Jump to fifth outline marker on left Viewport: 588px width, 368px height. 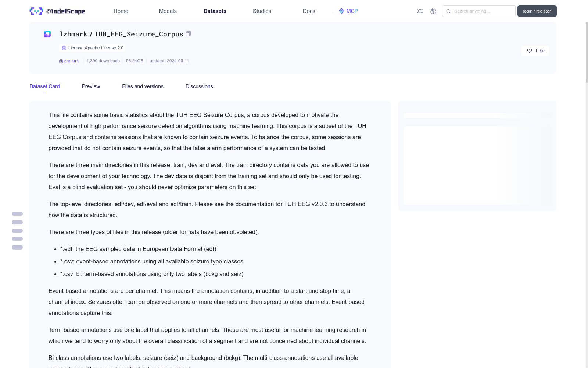[x=17, y=247]
